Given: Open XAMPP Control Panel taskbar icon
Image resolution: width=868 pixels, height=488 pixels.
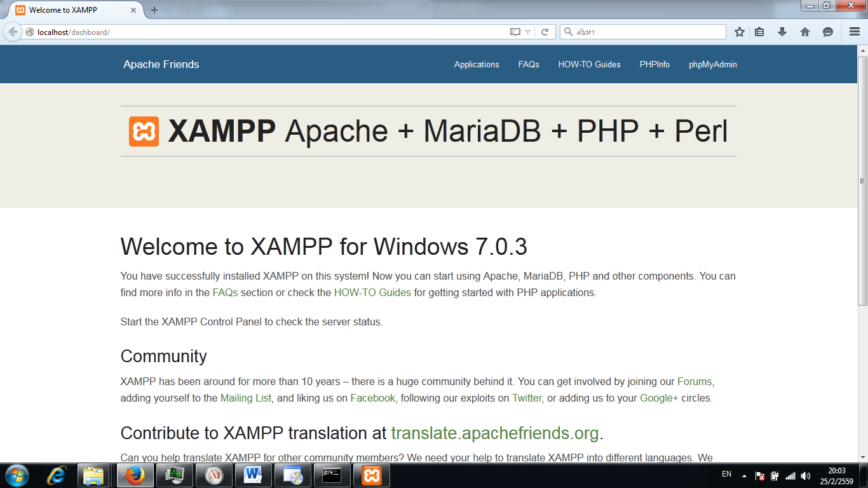Looking at the screenshot, I should (x=372, y=475).
